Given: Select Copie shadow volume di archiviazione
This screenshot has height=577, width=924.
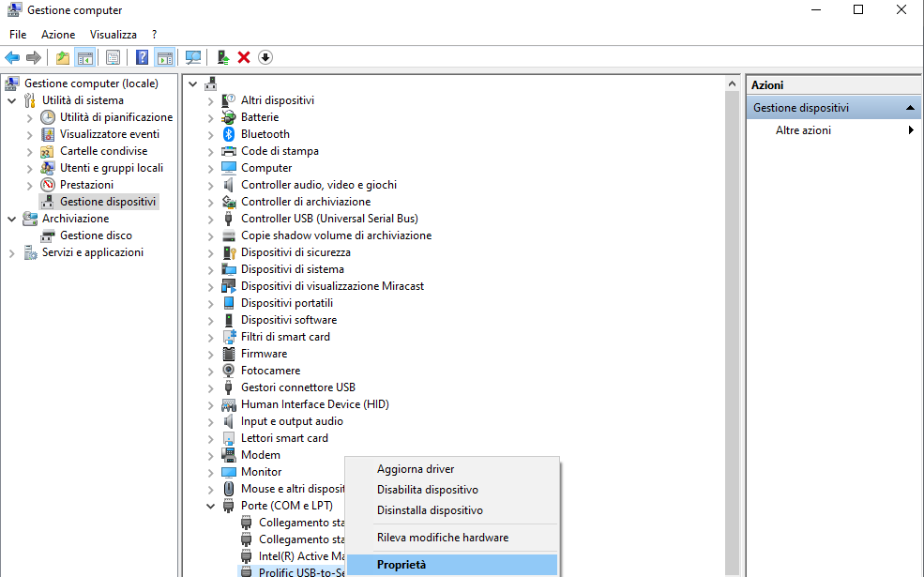Looking at the screenshot, I should tap(336, 235).
